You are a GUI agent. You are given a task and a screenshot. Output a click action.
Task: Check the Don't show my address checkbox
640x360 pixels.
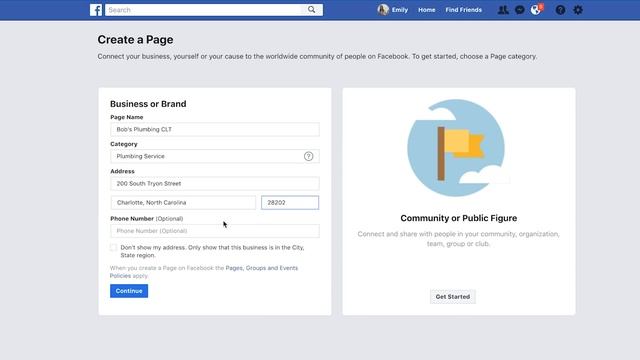point(113,247)
